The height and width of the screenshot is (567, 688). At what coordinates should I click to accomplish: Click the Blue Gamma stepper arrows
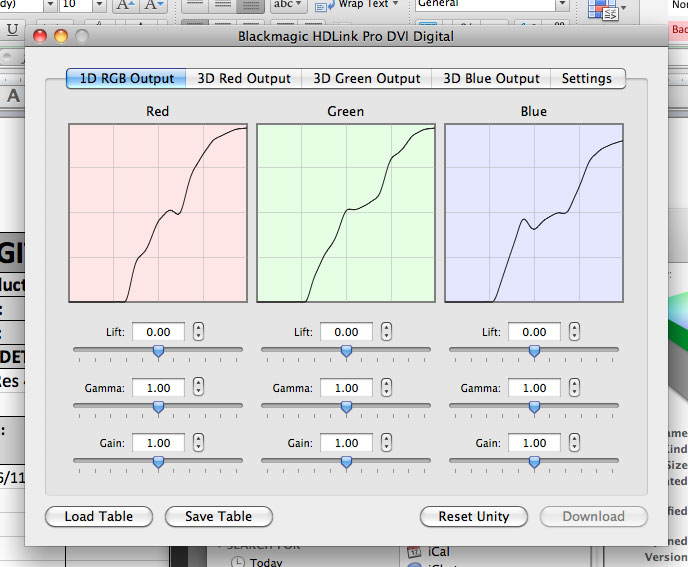(574, 388)
